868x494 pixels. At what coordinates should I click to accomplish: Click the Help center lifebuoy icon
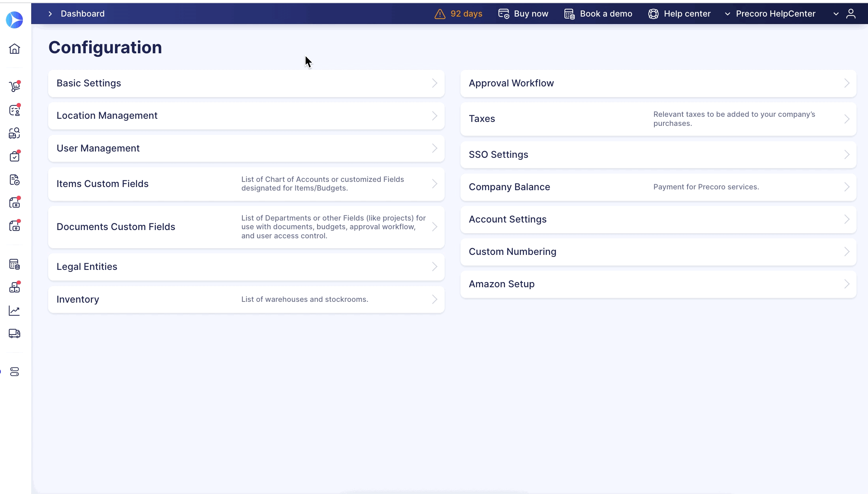tap(653, 14)
